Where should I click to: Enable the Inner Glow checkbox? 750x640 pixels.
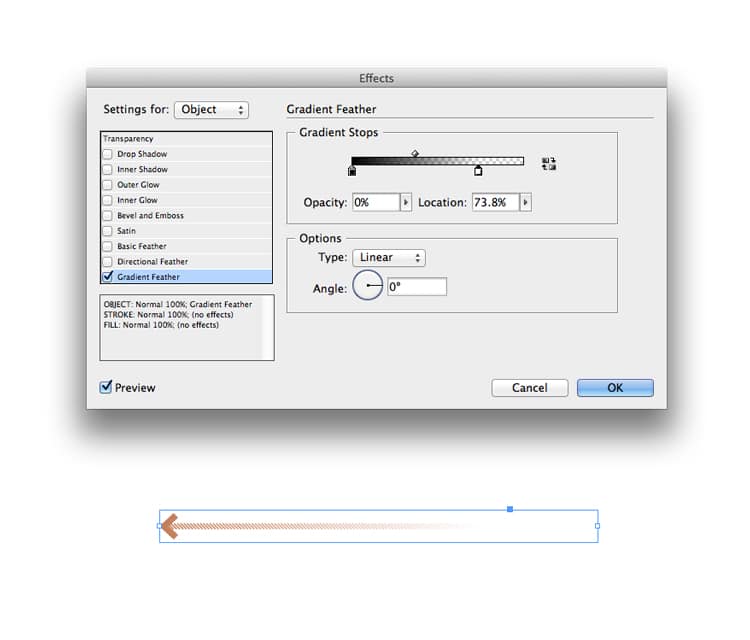[x=108, y=200]
